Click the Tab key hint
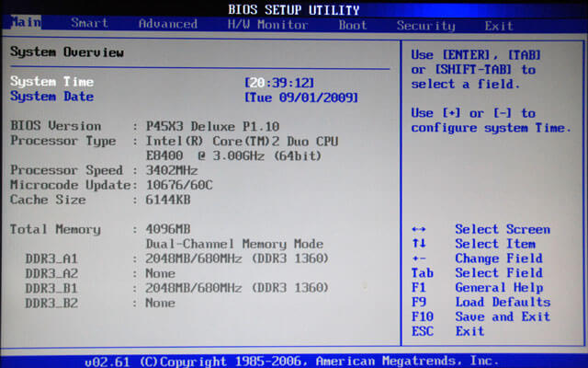This screenshot has width=588, height=368. (x=423, y=273)
